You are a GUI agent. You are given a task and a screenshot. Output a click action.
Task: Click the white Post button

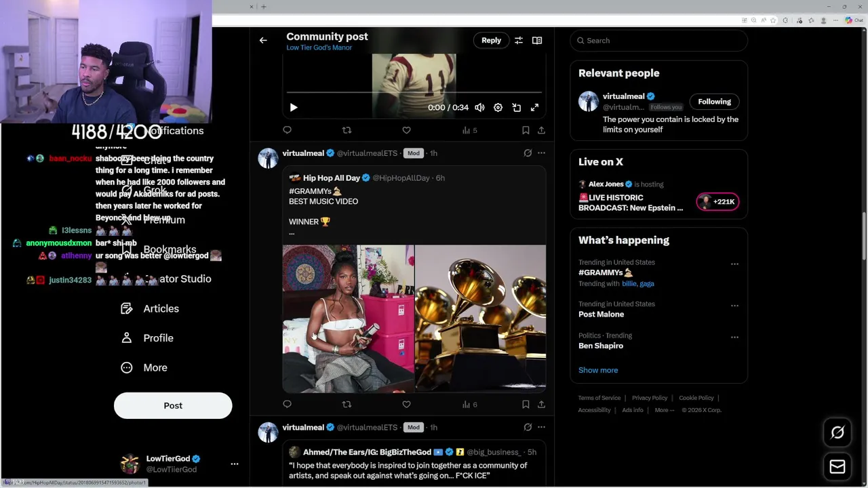pyautogui.click(x=173, y=405)
